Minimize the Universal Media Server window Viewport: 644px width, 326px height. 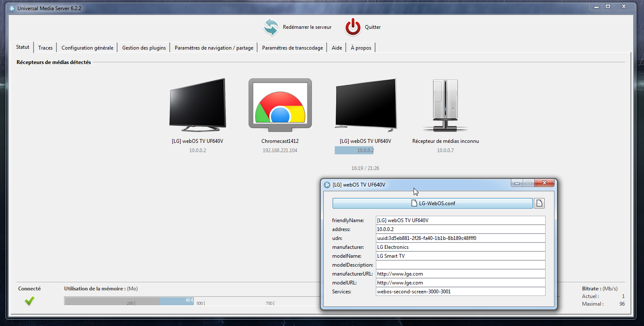tap(596, 6)
